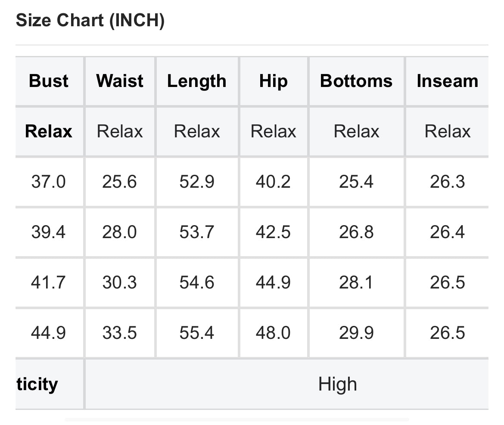The image size is (504, 425).
Task: Select the waist value 28.0
Action: point(120,232)
